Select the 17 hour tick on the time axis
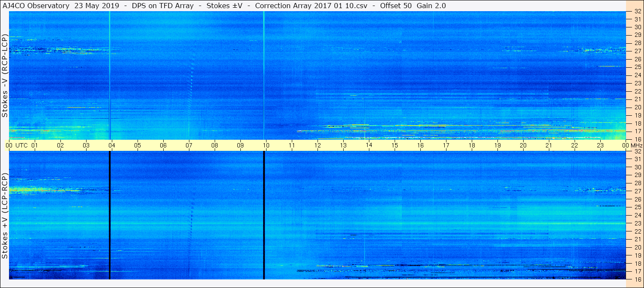The height and width of the screenshot is (288, 644). click(446, 145)
